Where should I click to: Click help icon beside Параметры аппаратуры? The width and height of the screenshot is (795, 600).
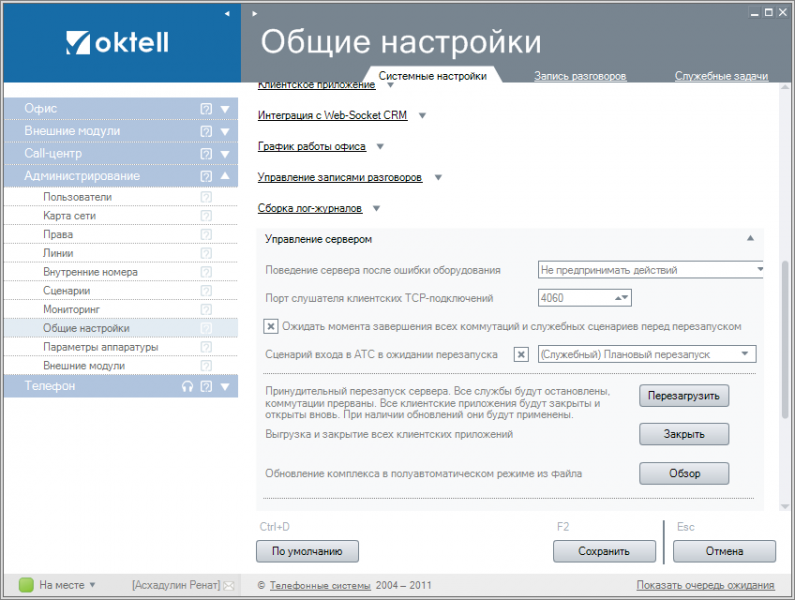tap(206, 347)
